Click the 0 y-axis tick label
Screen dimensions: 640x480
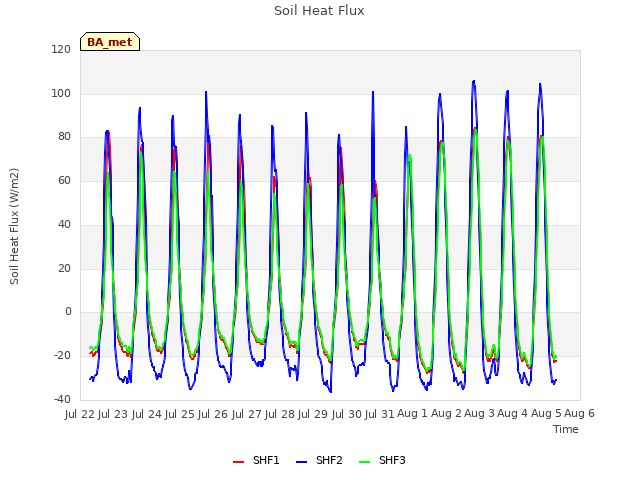click(68, 312)
